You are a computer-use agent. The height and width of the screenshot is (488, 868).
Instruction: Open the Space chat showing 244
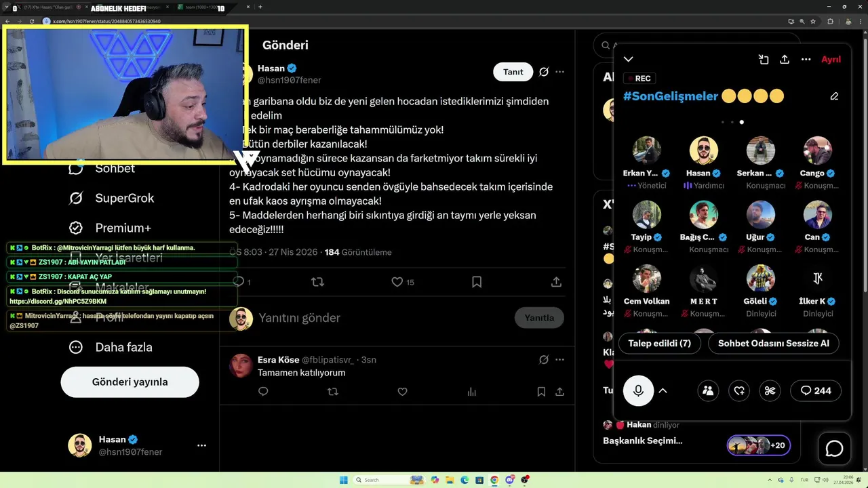coord(816,390)
